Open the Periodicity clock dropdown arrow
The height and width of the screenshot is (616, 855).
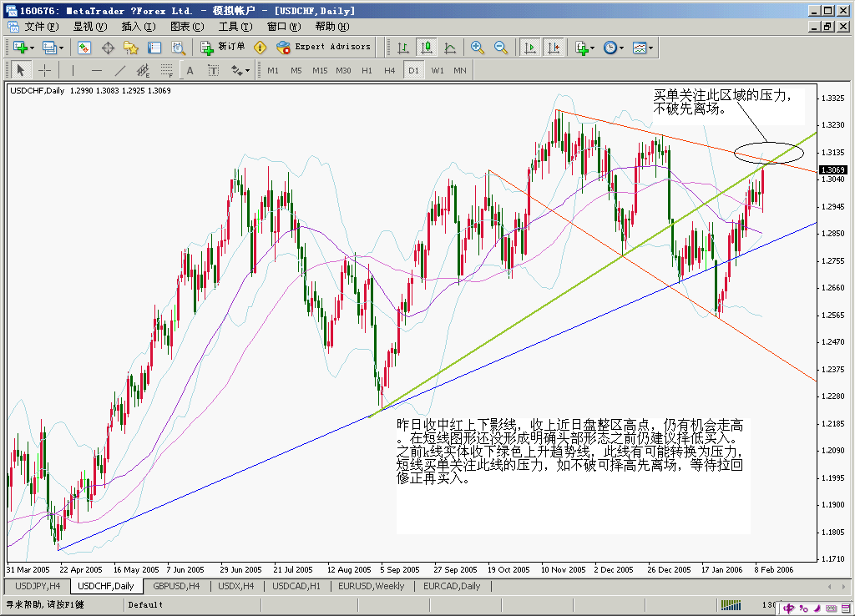[621, 48]
